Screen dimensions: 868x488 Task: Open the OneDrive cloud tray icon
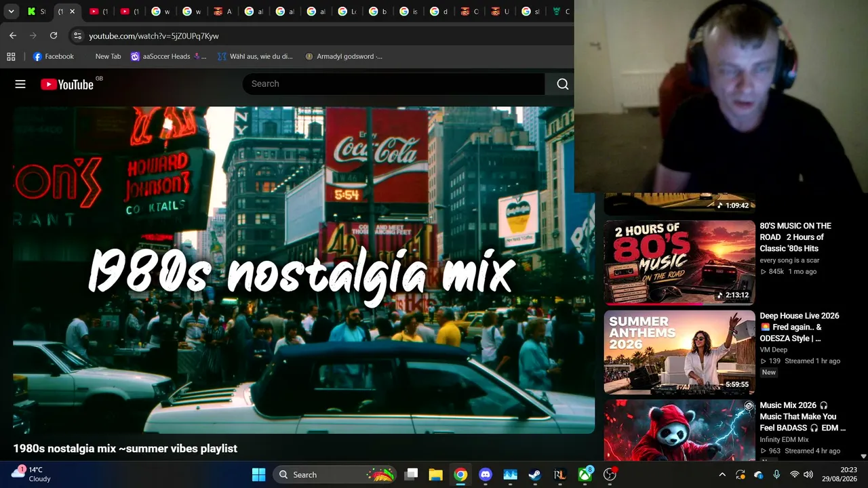(758, 474)
